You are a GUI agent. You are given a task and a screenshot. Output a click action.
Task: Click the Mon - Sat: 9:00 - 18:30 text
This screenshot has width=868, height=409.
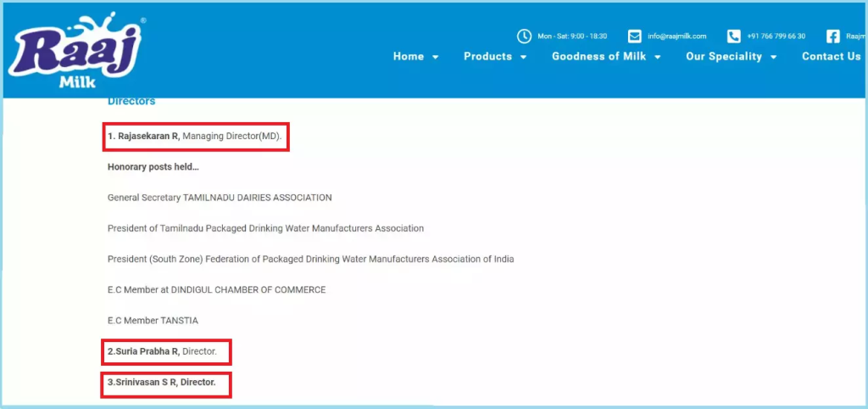pos(572,36)
